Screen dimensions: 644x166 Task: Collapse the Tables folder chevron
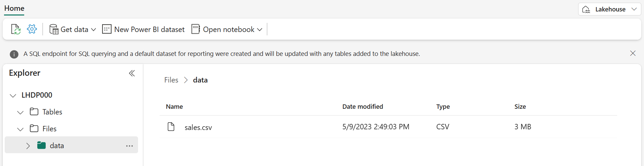[x=20, y=112]
